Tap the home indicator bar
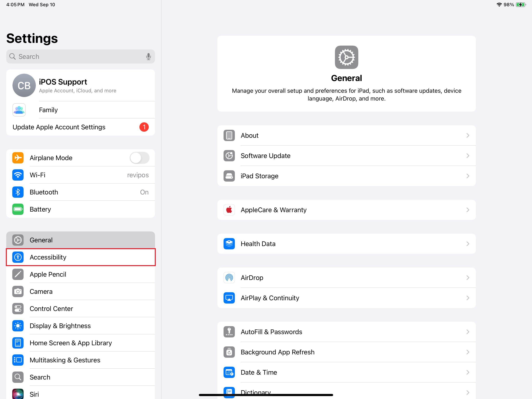The image size is (532, 399). point(266,395)
